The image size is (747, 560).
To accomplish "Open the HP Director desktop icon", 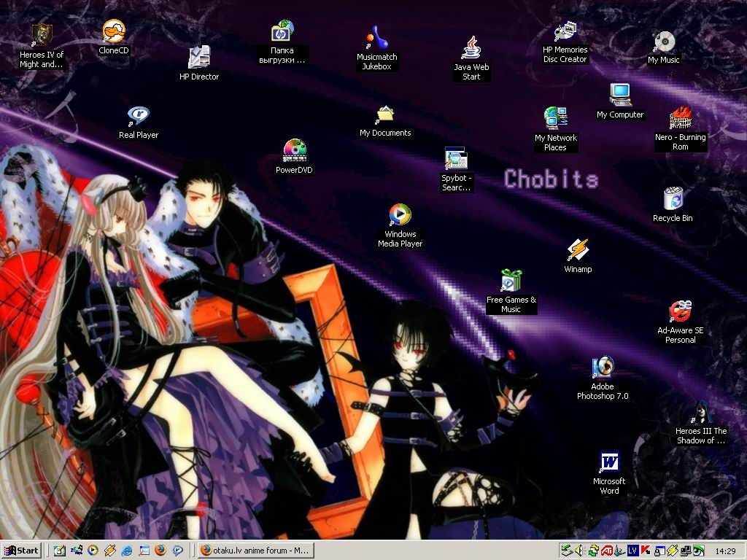I will [199, 63].
